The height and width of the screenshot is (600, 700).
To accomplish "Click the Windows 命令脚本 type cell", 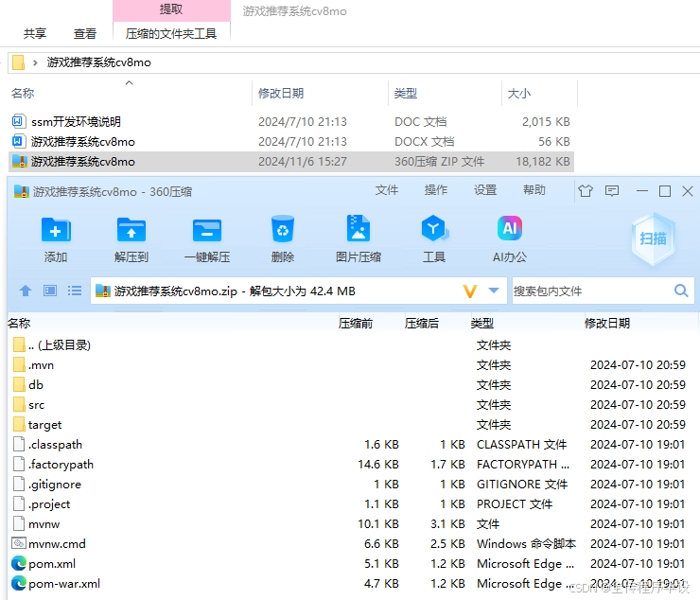I will pyautogui.click(x=526, y=544).
